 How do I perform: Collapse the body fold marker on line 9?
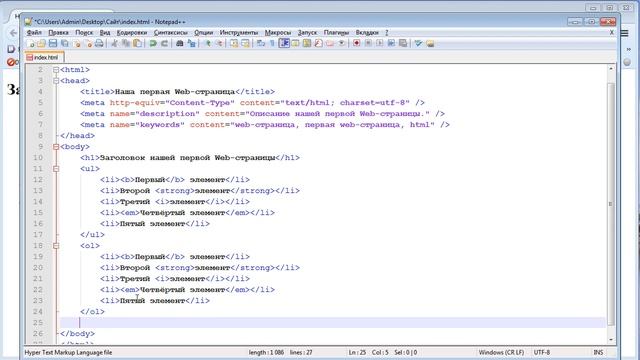56,147
